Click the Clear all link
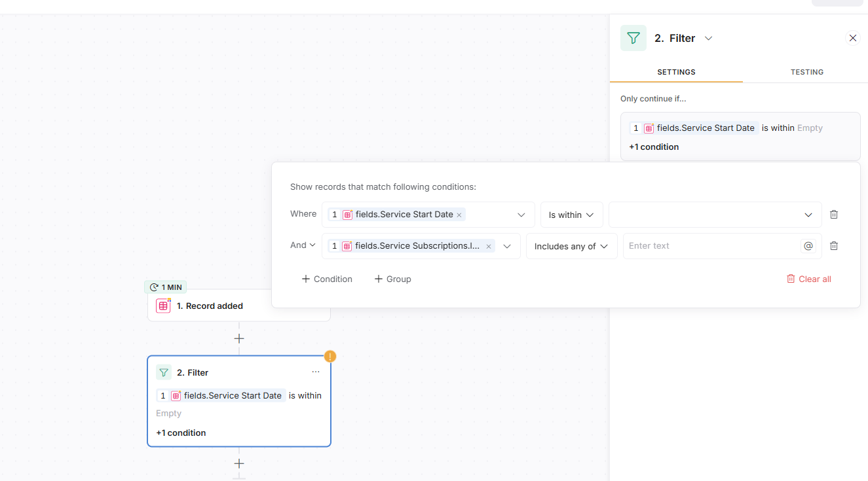 click(808, 279)
